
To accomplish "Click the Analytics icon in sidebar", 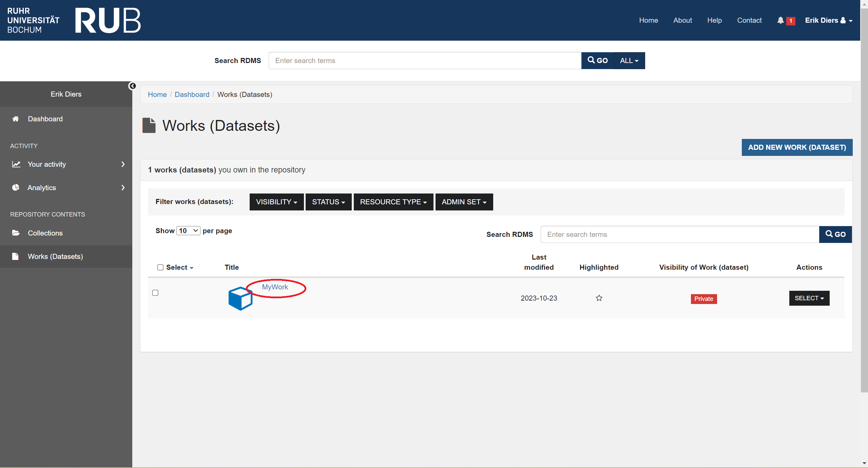I will coord(16,187).
